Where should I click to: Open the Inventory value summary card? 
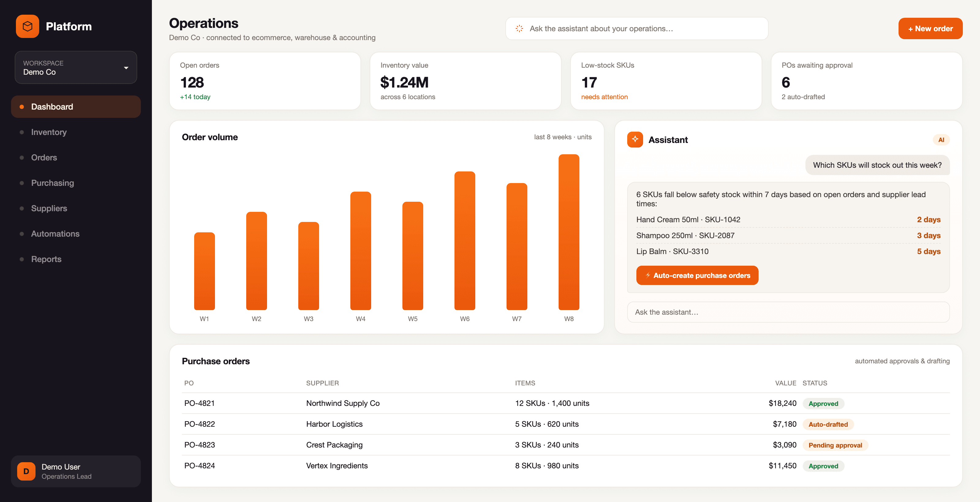(x=465, y=81)
